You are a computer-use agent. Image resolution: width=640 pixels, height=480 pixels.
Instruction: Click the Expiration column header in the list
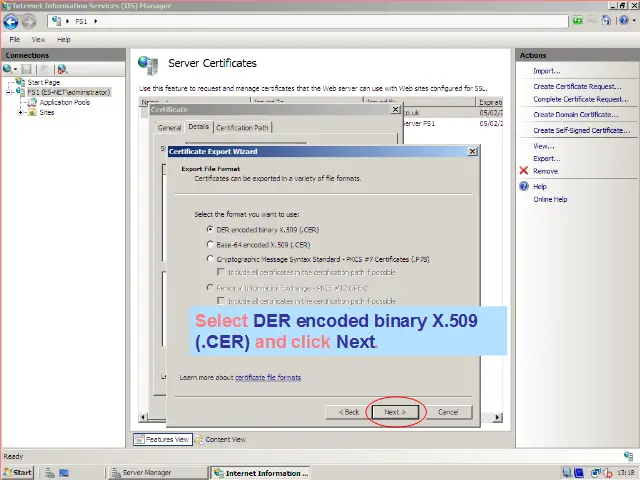[489, 102]
